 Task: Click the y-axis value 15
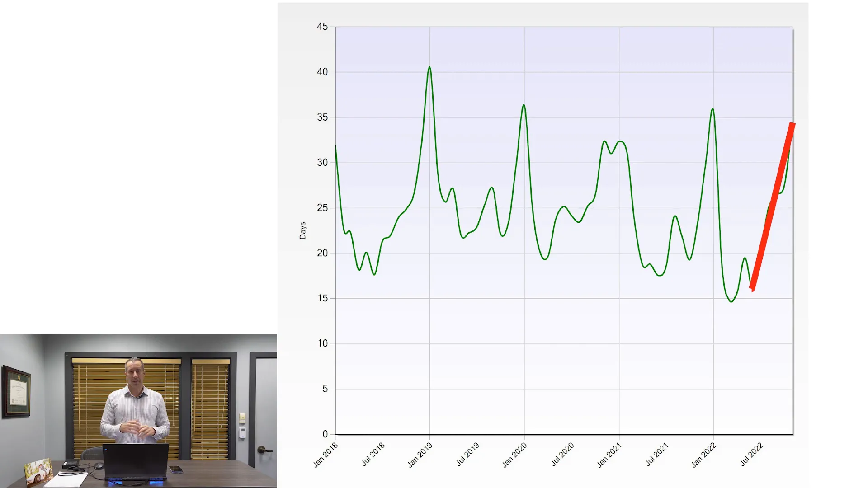[322, 298]
